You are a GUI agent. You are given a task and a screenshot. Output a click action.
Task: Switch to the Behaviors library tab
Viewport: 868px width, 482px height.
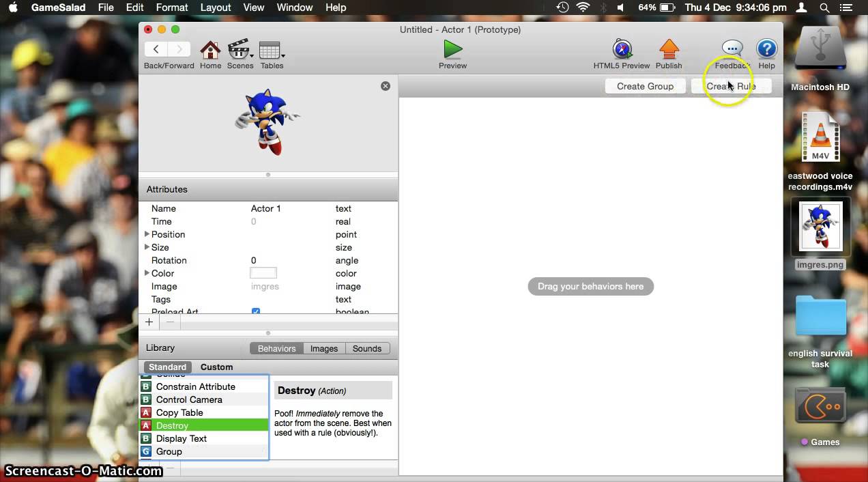click(276, 348)
